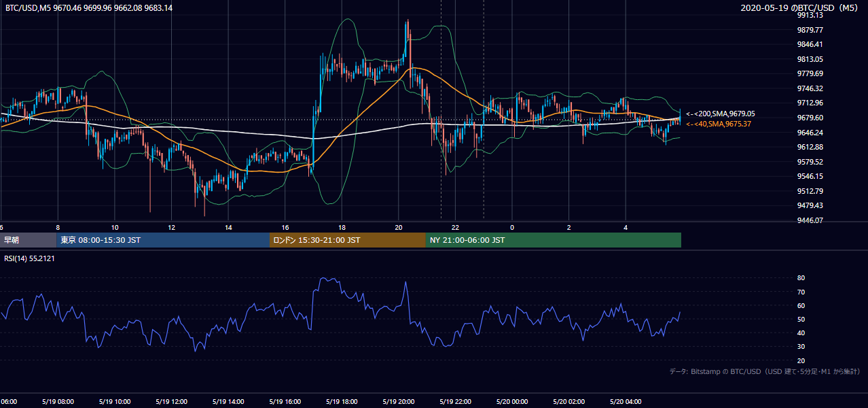Select the NY 21:00-06:00 JST session bar
This screenshot has width=868, height=408.
click(x=554, y=240)
